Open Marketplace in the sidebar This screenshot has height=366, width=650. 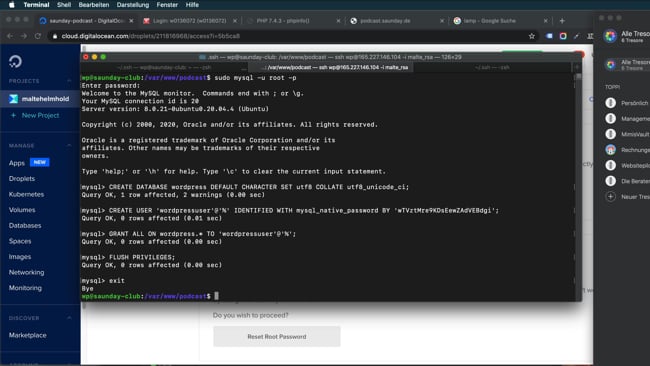tap(27, 335)
